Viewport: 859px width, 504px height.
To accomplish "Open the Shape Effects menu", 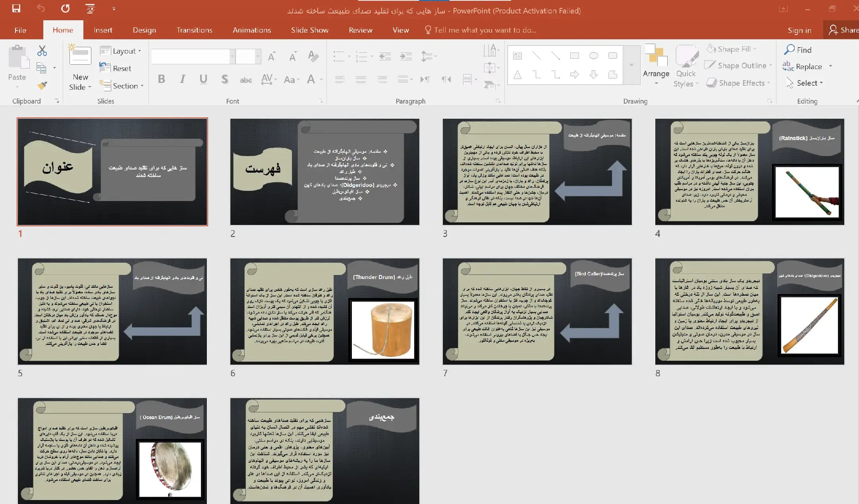I will [x=738, y=83].
